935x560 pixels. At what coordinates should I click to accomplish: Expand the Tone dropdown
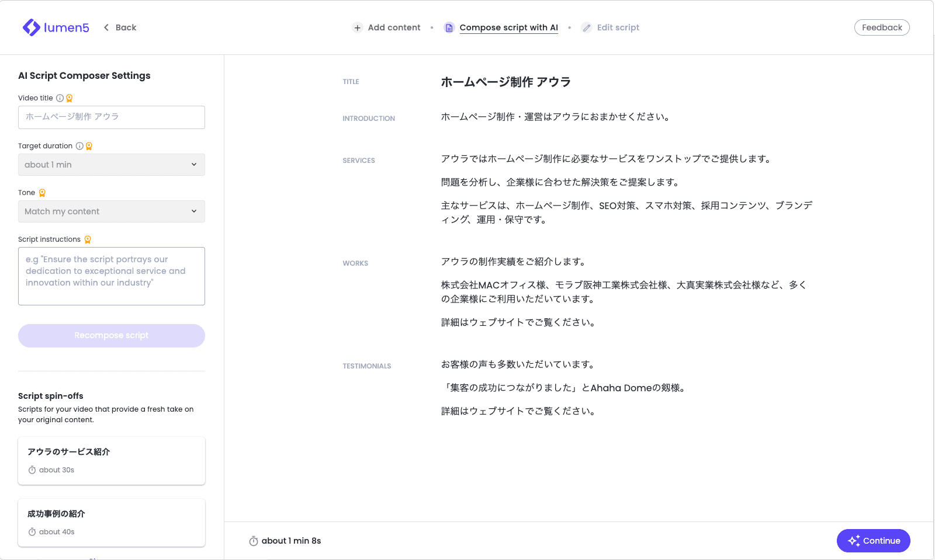click(111, 211)
